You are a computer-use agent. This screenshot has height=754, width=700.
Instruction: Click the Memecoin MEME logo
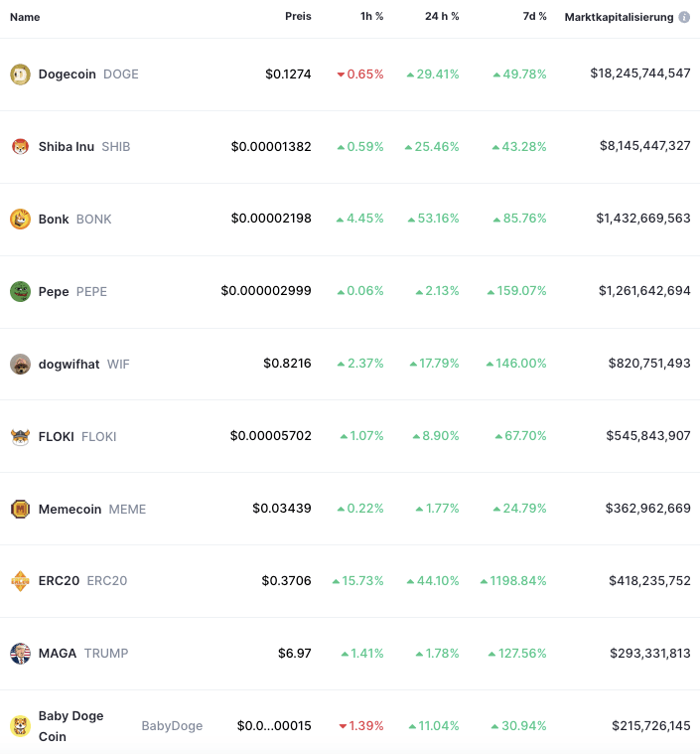[20, 509]
